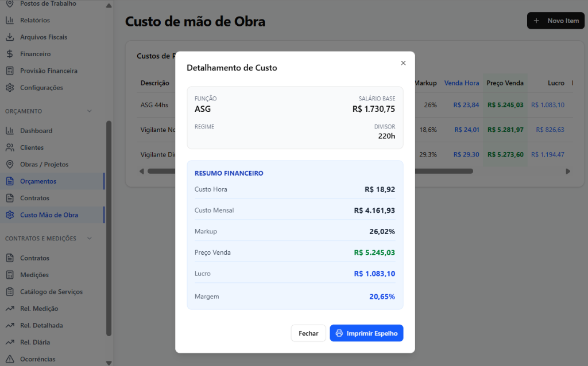Viewport: 588px width, 366px height.
Task: Click the Custo Mensal value R$ 4.161,93
Action: pyautogui.click(x=374, y=211)
